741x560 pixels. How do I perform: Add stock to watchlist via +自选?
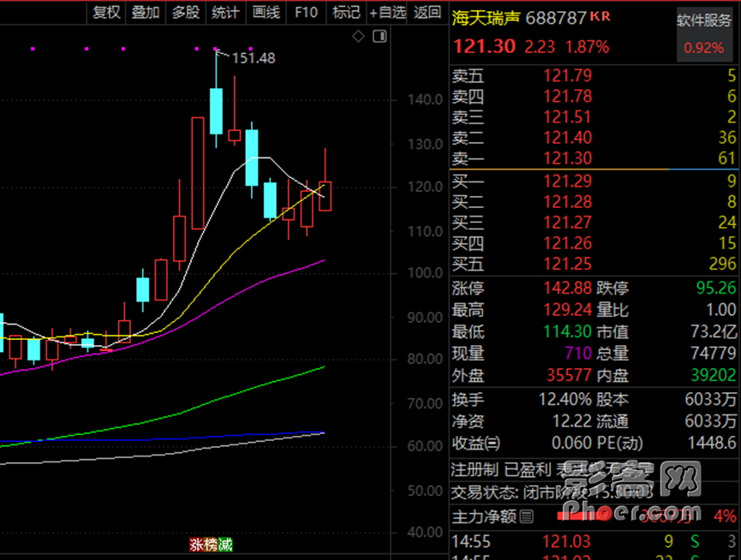click(x=387, y=13)
